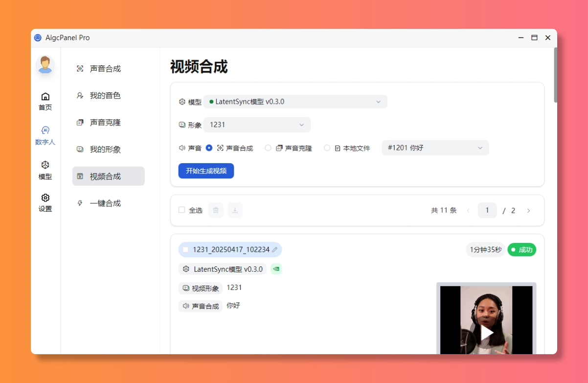Click the download icon beside trash
Screen dimensions: 588x383
click(235, 210)
